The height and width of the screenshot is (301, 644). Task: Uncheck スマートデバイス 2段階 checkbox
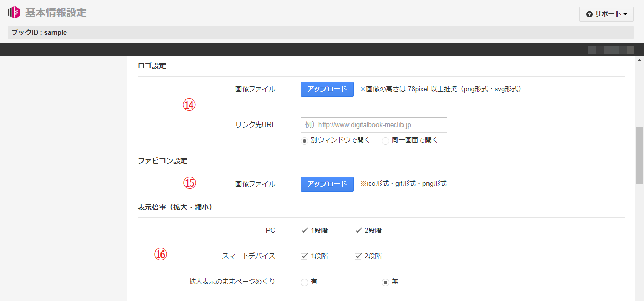[x=358, y=256]
